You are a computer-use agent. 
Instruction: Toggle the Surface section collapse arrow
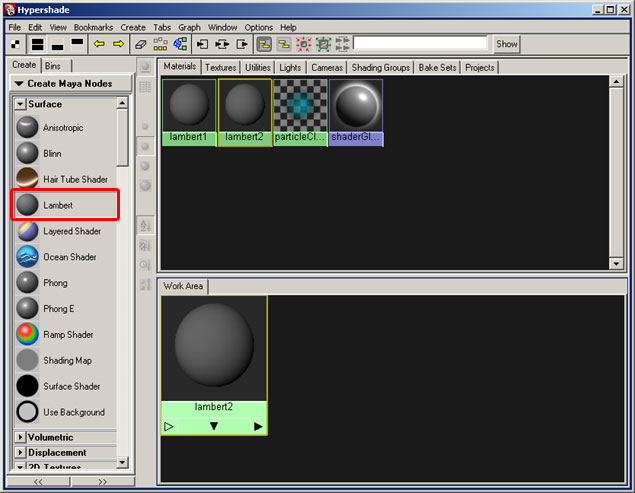point(21,104)
